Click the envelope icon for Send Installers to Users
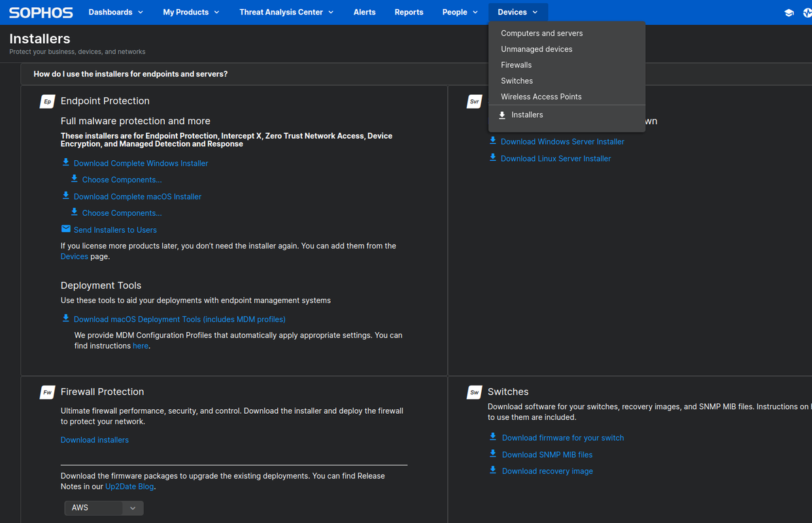Viewport: 812px width, 523px height. 65,229
